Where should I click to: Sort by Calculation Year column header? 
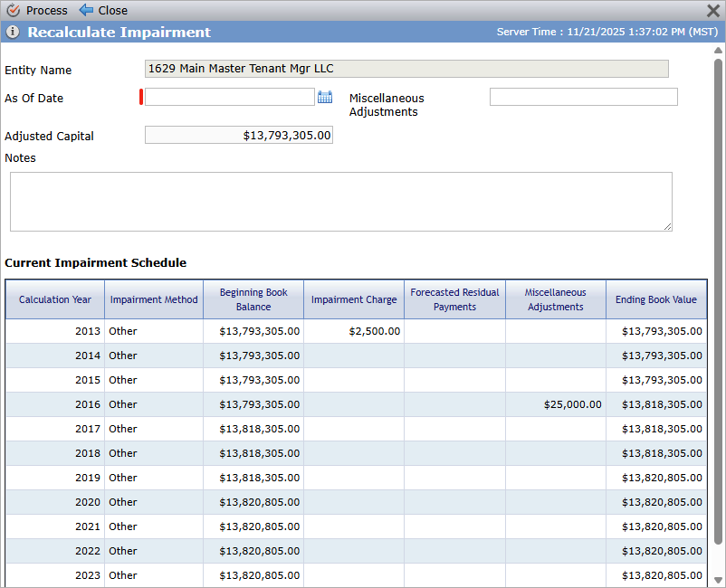[55, 299]
